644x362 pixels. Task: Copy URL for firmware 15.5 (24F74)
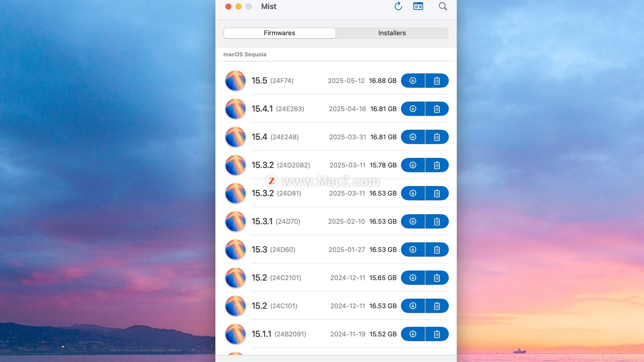(x=437, y=80)
